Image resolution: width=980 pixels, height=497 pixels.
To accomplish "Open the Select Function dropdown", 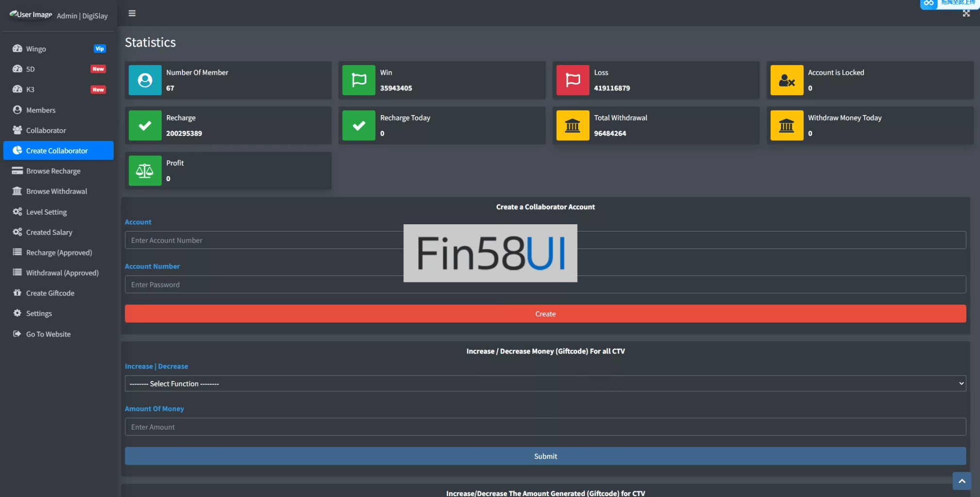I will tap(545, 383).
